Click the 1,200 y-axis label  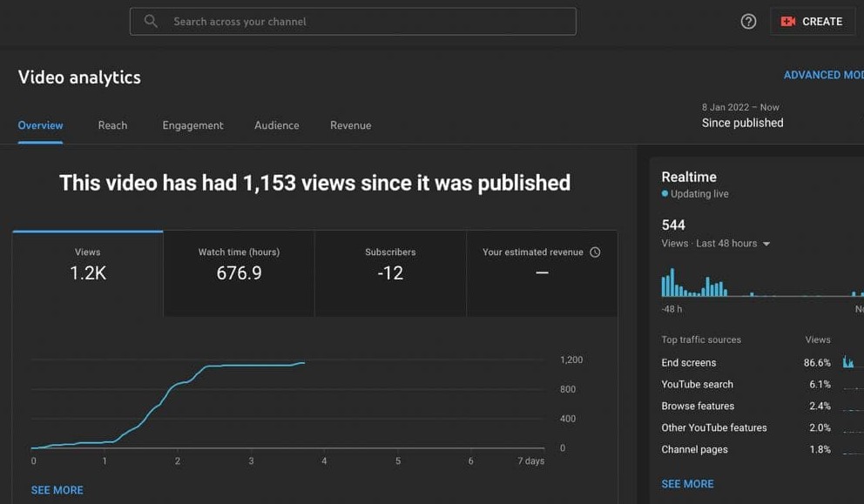[x=571, y=360]
